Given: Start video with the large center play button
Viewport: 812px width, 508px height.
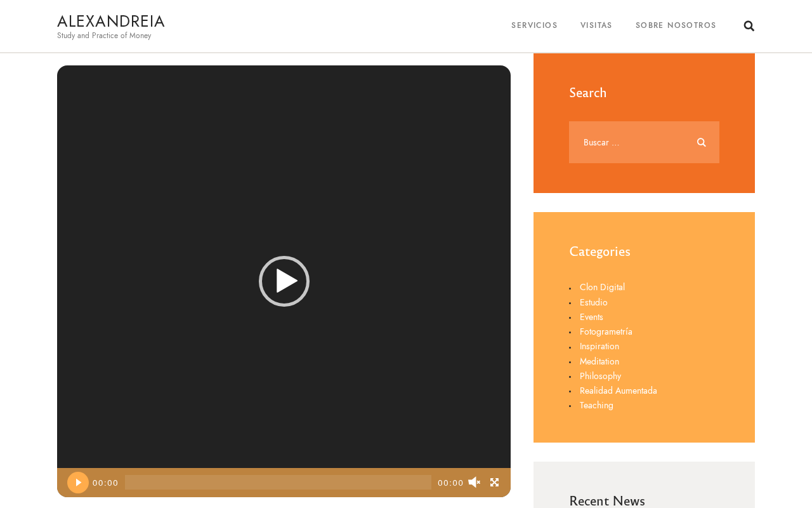Looking at the screenshot, I should [284, 281].
